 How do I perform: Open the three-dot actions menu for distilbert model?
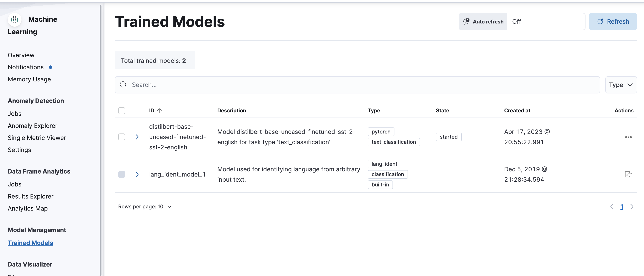click(628, 137)
